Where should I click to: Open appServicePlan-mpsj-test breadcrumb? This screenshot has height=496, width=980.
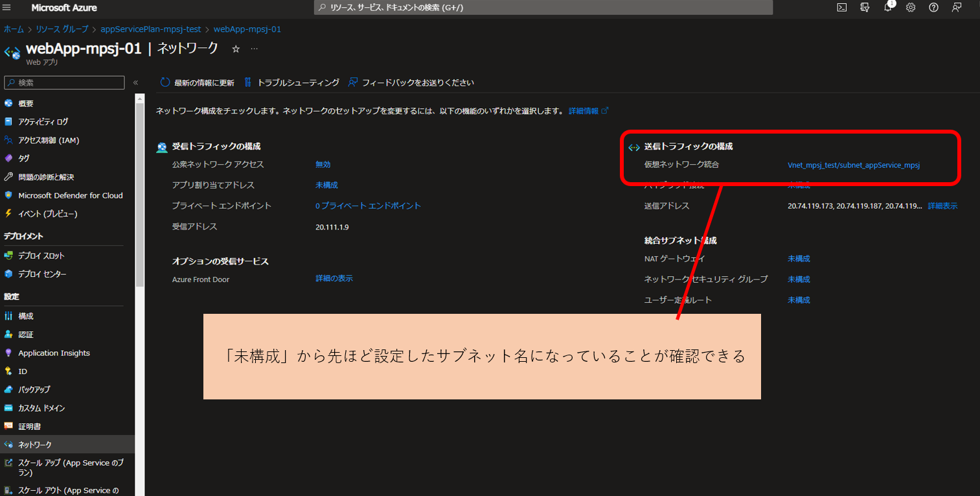[x=151, y=29]
